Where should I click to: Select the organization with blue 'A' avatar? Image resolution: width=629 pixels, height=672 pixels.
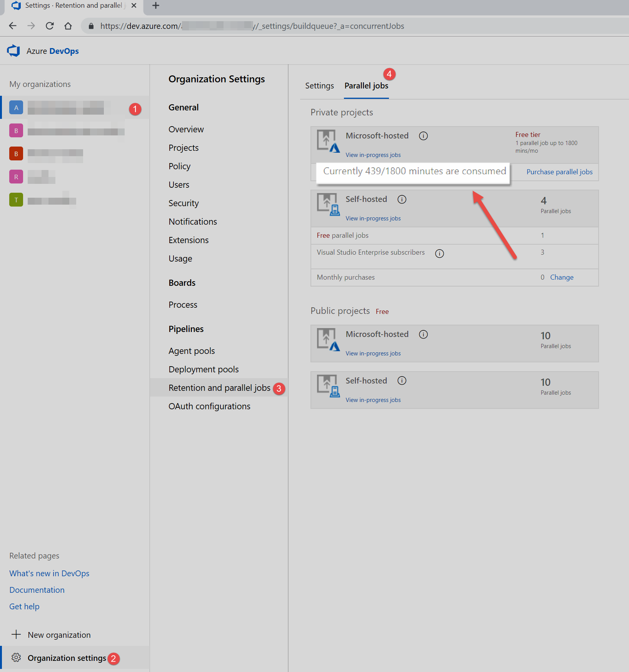75,107
